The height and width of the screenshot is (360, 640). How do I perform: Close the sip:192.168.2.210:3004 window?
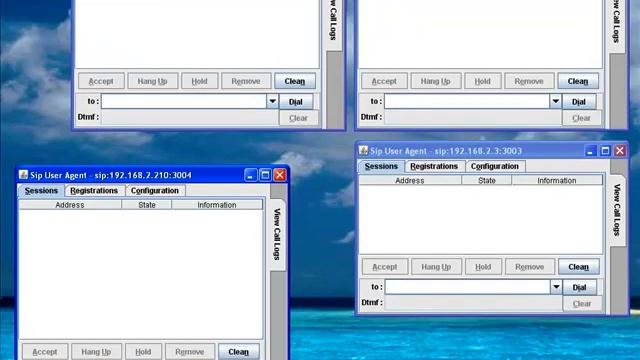280,175
